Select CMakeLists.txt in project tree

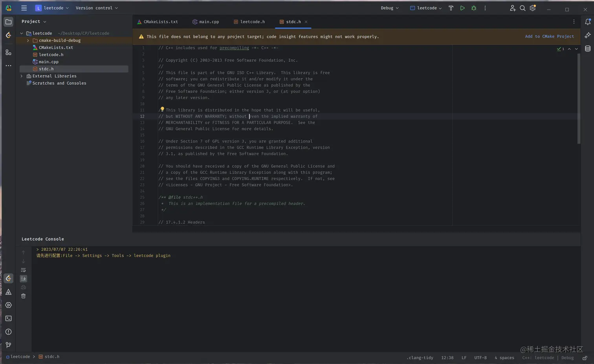[56, 48]
